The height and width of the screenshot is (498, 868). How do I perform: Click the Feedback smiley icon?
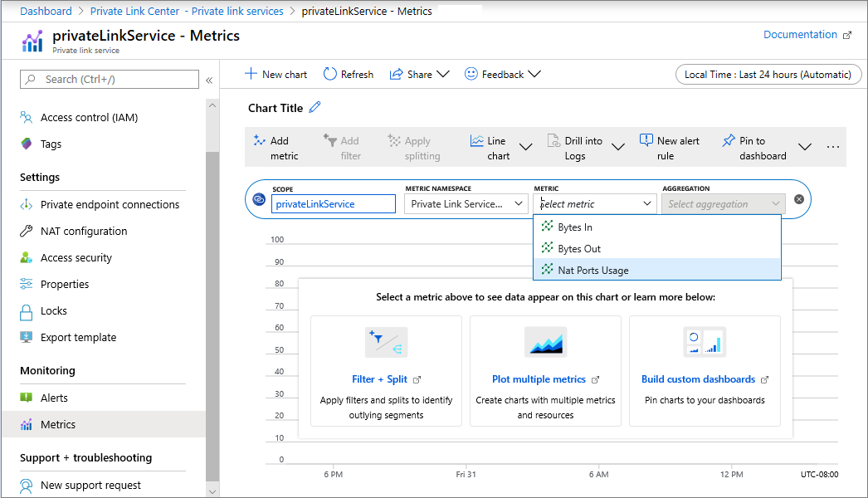click(471, 74)
